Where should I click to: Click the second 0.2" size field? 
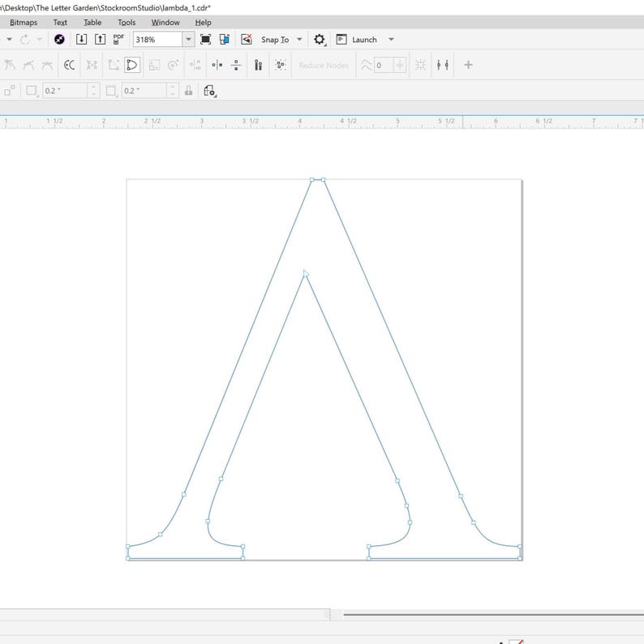[x=144, y=90]
